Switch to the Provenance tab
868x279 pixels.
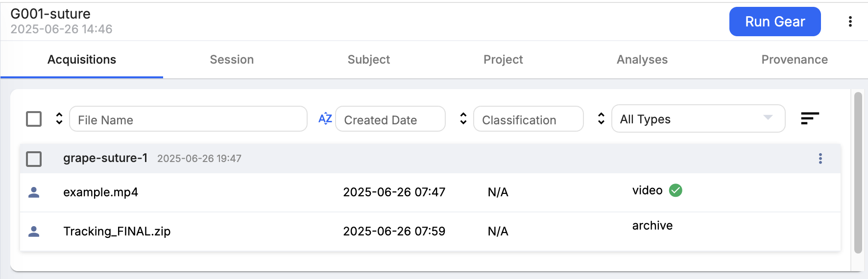tap(795, 60)
